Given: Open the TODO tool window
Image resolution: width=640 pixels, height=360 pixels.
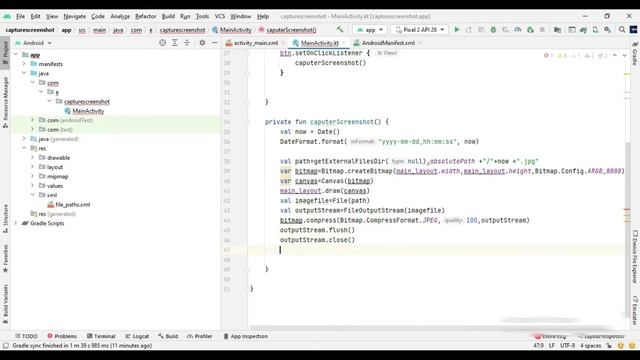Looking at the screenshot, I should pyautogui.click(x=26, y=336).
